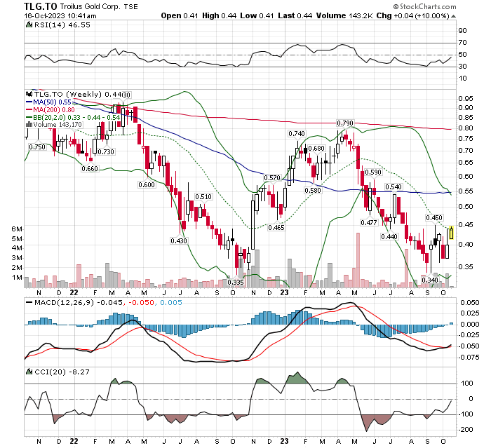Click the 0.580 price annotation

(313, 190)
